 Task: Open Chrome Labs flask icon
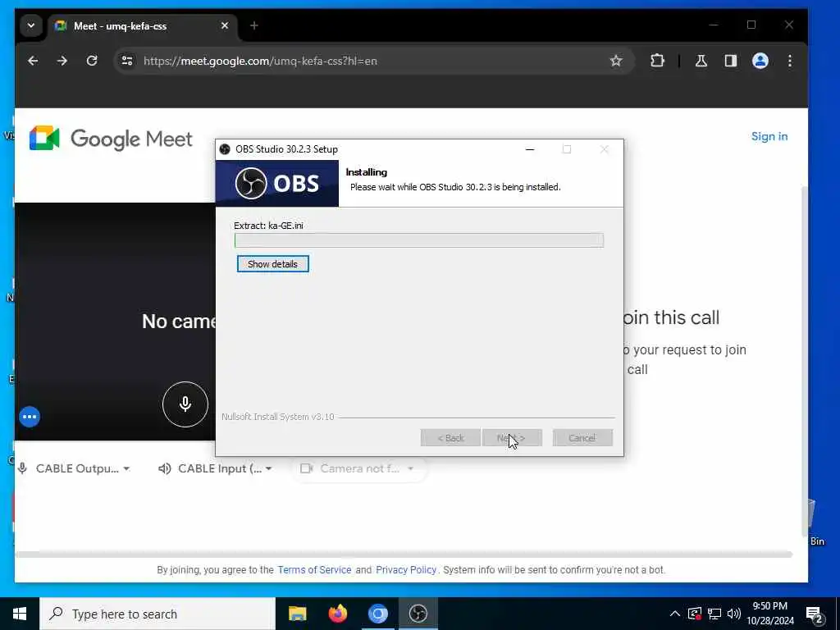click(701, 61)
